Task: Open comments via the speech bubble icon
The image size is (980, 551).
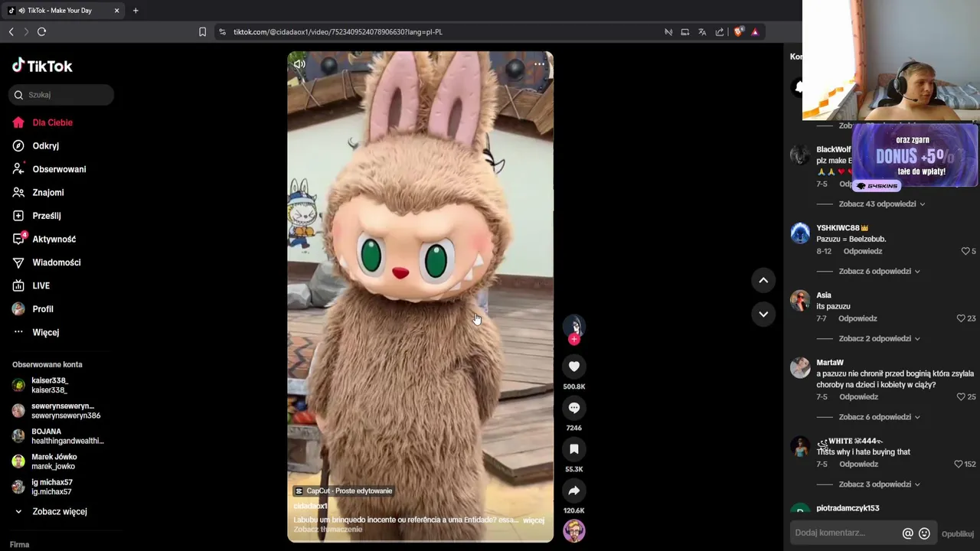Action: pyautogui.click(x=573, y=408)
